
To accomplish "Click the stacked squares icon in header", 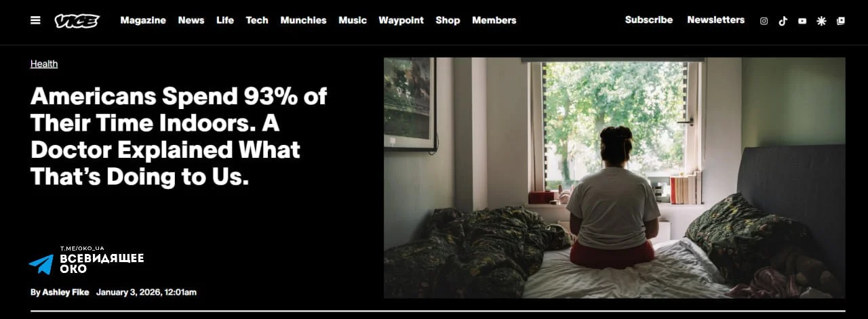I will (x=841, y=21).
